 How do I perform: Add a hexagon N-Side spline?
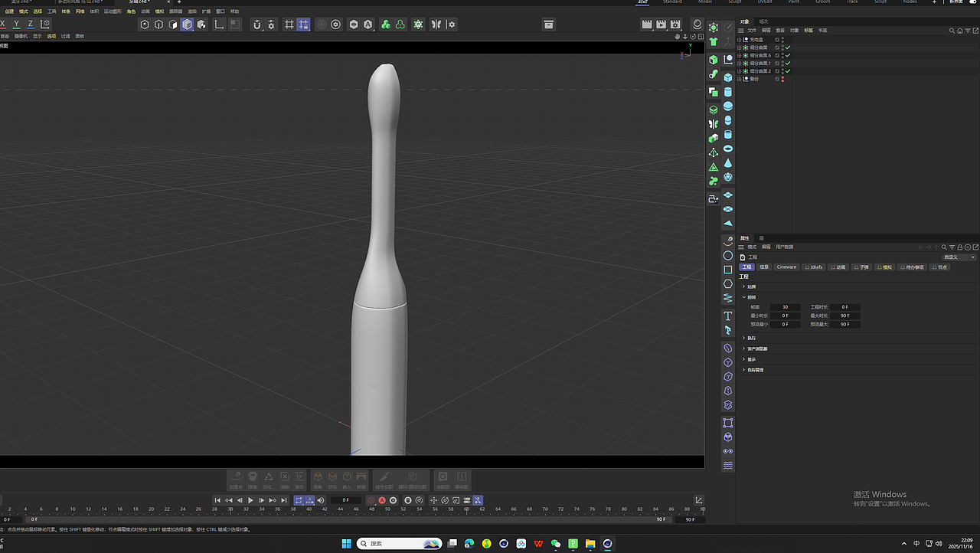728,284
